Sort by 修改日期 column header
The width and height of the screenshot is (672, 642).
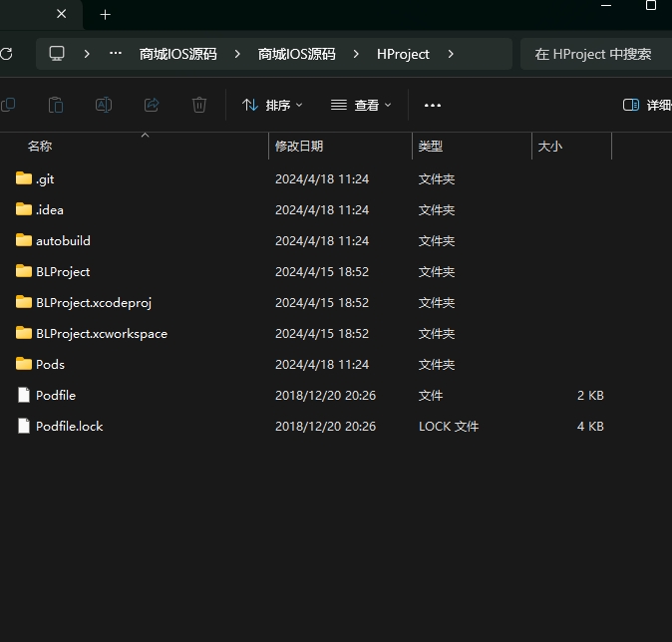pyautogui.click(x=299, y=147)
